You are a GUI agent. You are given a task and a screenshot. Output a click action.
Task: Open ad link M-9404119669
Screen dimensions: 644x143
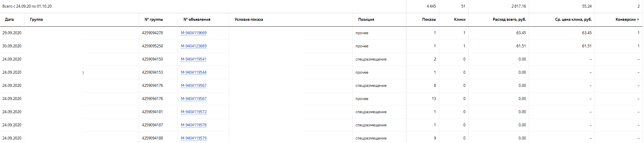(193, 33)
